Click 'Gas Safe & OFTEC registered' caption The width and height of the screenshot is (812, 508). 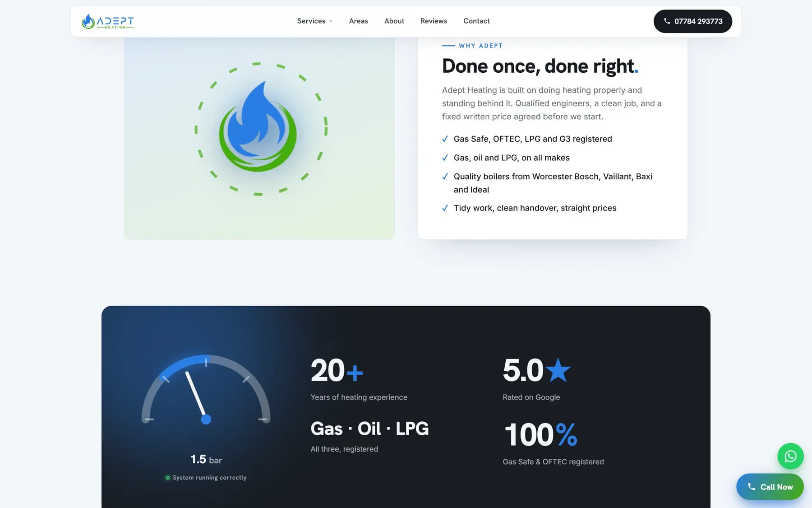[553, 462]
